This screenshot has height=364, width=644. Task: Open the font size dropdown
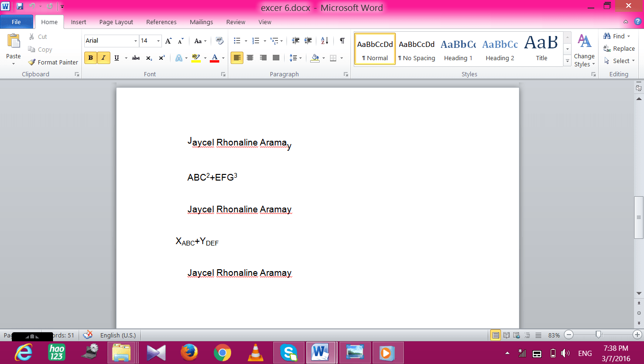pyautogui.click(x=158, y=41)
